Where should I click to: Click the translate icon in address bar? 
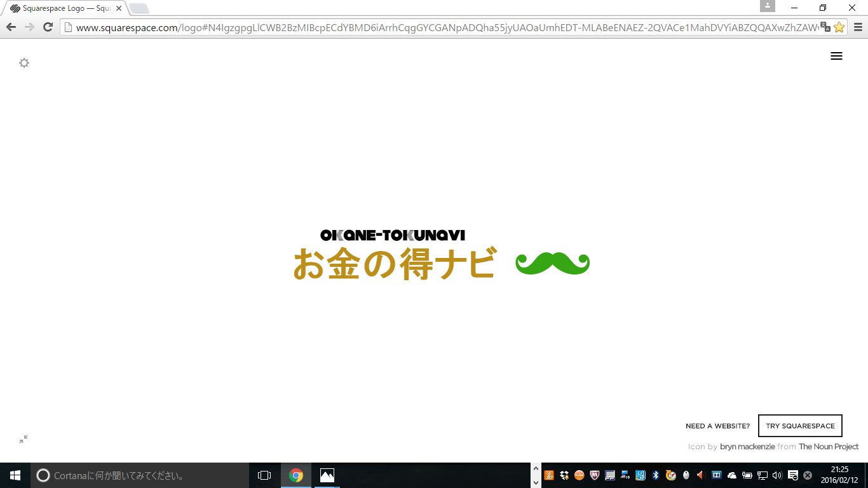point(825,27)
